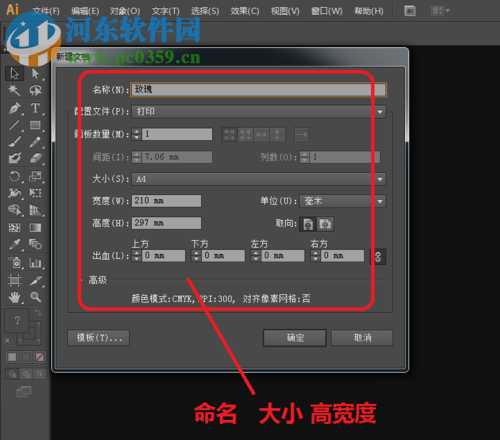Select the Hand tool
Image resolution: width=500 pixels, height=440 pixels.
(14, 297)
